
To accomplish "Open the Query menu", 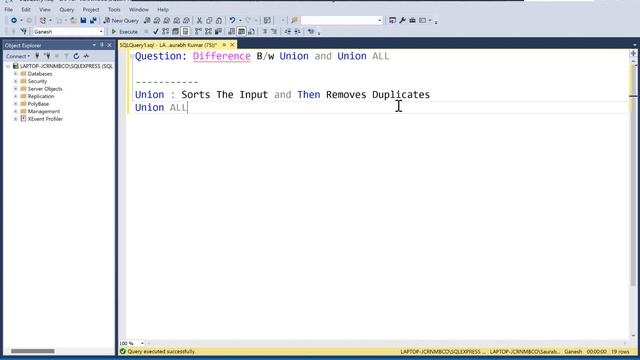I will click(67, 9).
